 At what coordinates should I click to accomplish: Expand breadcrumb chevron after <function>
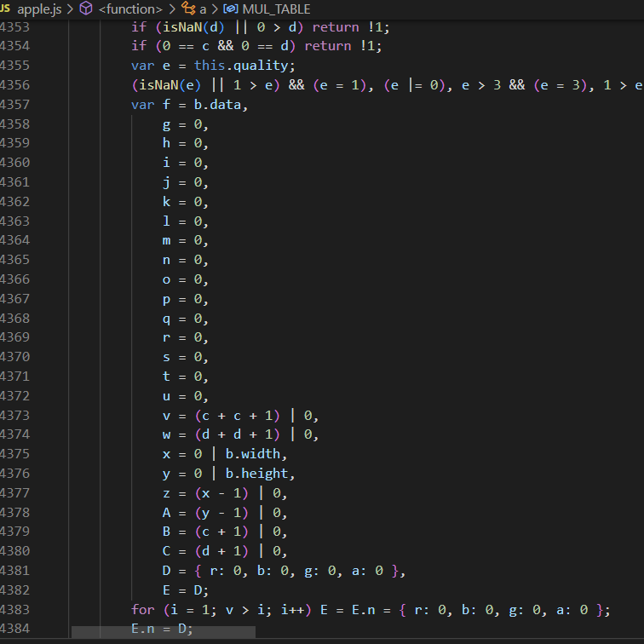(172, 9)
